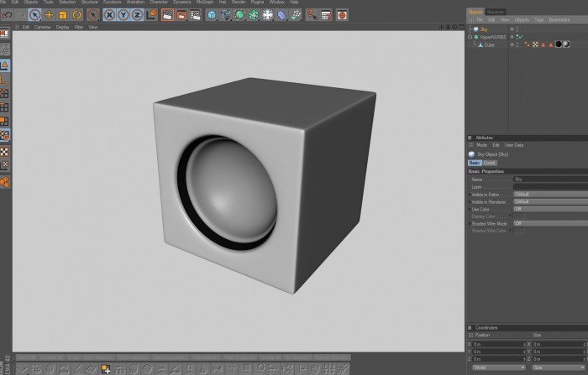This screenshot has width=588, height=375.
Task: Toggle the Z axis lock
Action: tap(137, 15)
